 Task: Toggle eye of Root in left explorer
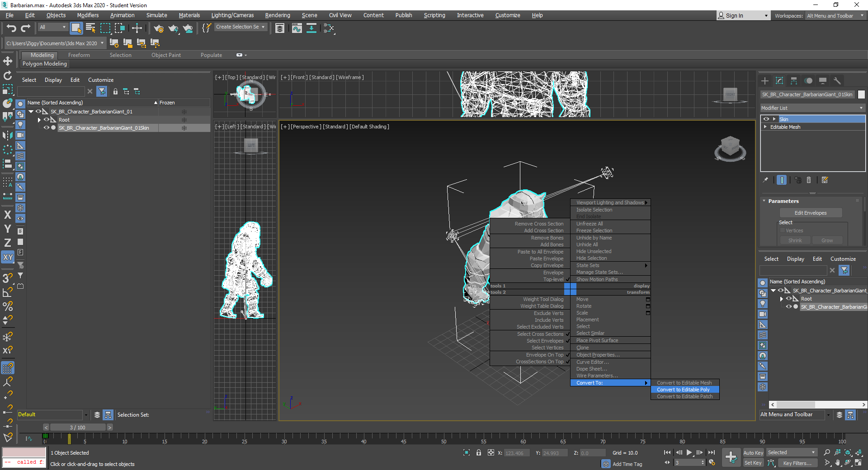[46, 120]
